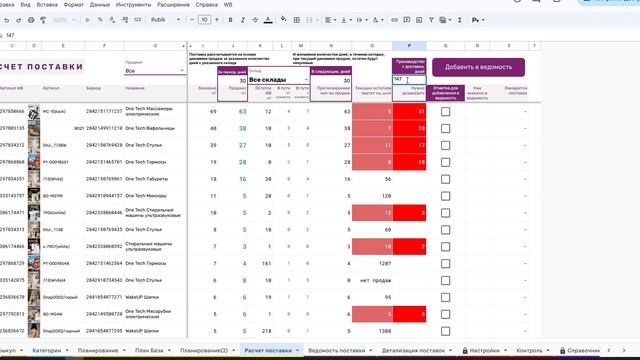Open the Инструменты menu
The image size is (640, 360).
point(133,5)
